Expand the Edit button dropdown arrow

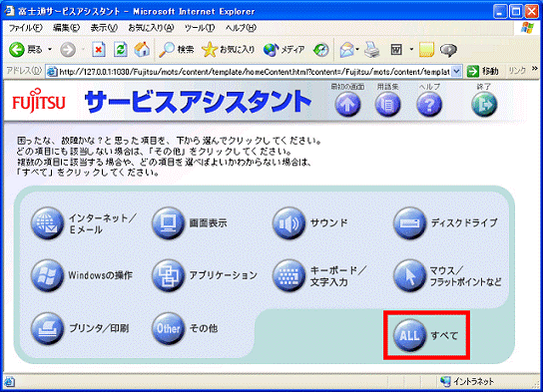pyautogui.click(x=411, y=50)
